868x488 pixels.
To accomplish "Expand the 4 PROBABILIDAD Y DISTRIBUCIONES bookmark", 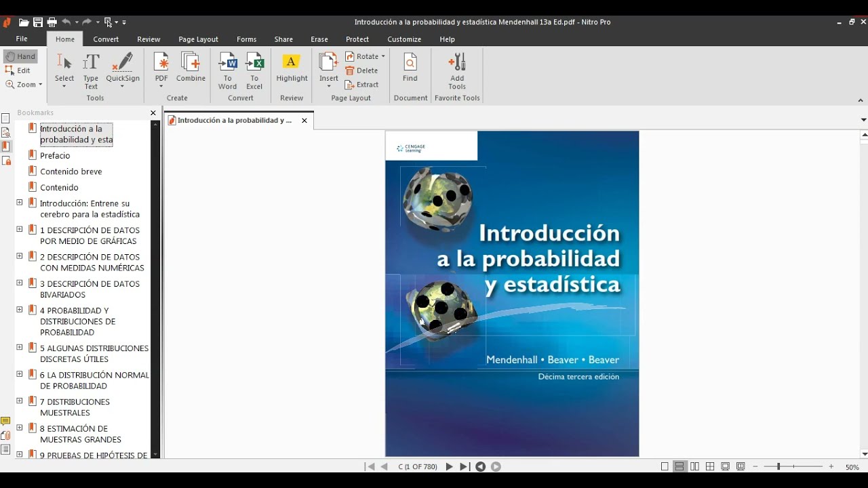I will pos(20,310).
